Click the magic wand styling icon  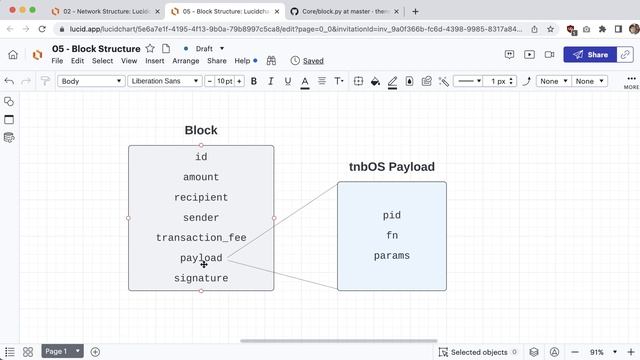(444, 81)
